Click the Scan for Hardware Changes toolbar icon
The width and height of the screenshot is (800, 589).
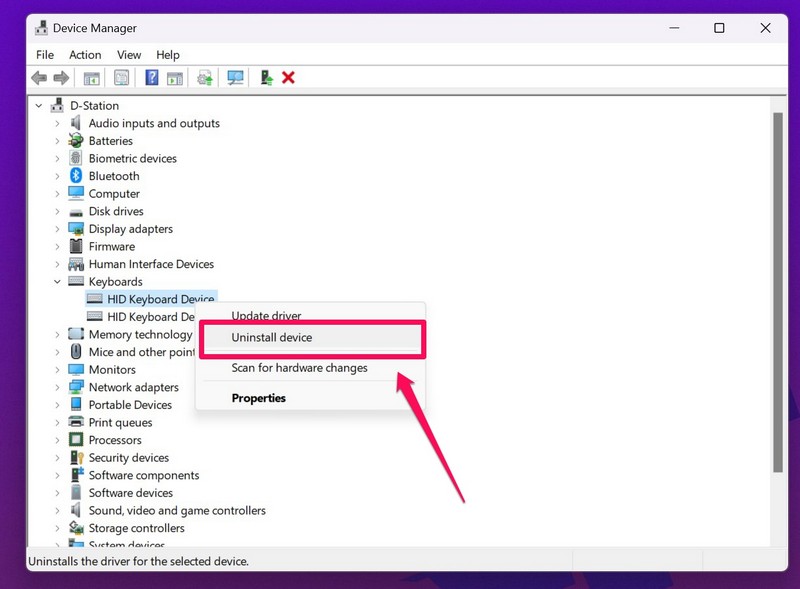click(x=237, y=77)
